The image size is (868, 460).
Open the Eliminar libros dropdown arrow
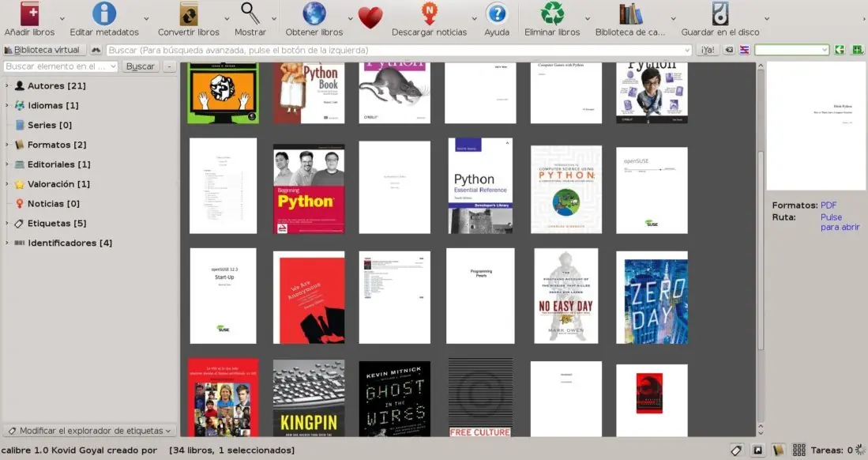click(x=588, y=19)
